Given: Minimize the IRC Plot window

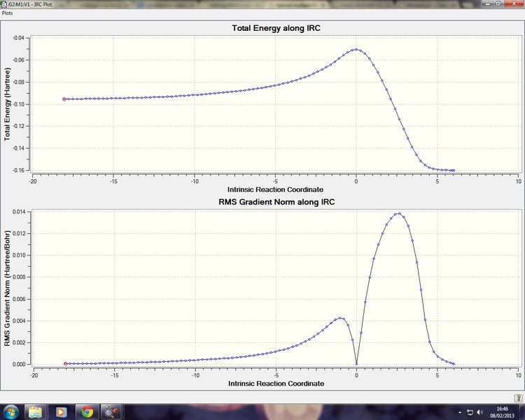Looking at the screenshot, I should click(x=487, y=3).
